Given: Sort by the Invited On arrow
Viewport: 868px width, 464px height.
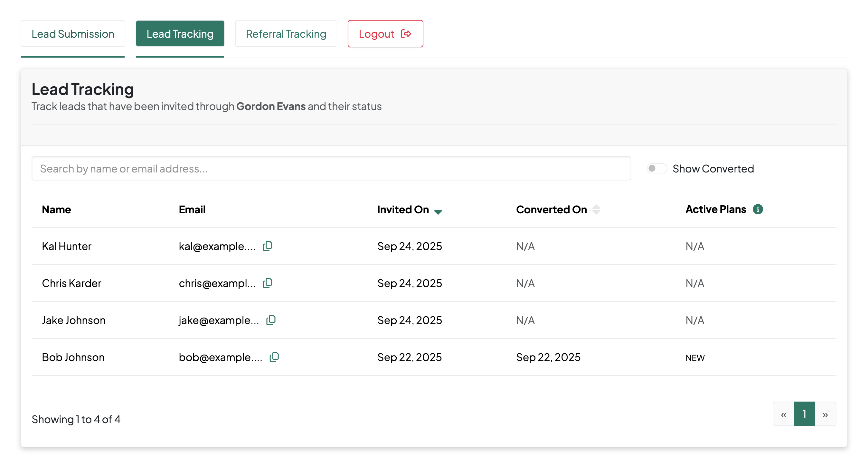Looking at the screenshot, I should coord(438,211).
